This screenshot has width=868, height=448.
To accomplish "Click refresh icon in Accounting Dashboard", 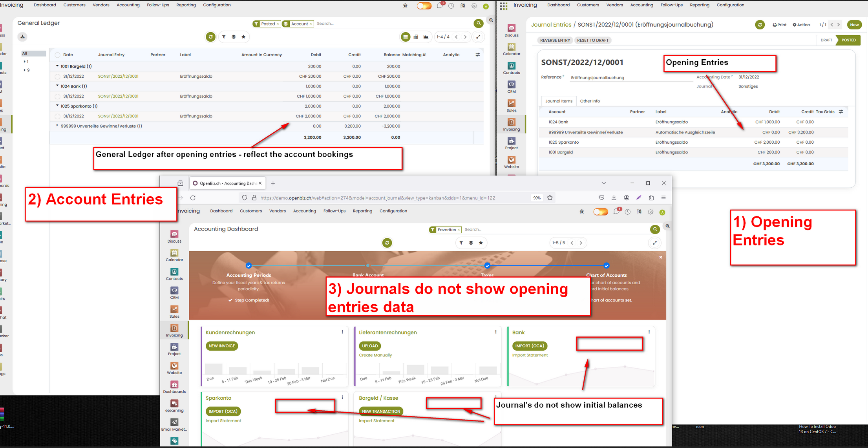I will (387, 243).
